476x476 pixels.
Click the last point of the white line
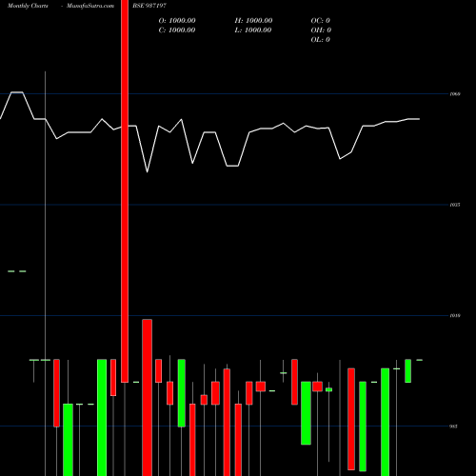pyautogui.click(x=420, y=119)
